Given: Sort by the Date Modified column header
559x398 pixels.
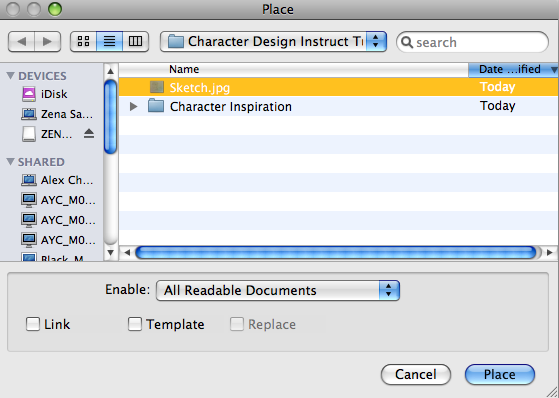Looking at the screenshot, I should [x=513, y=69].
